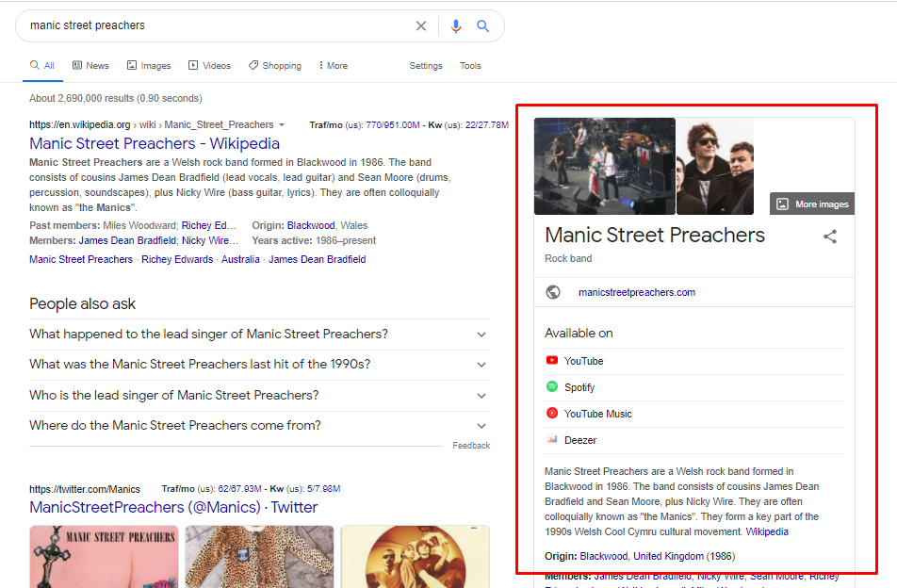Open the Manic Street Preachers - Wikipedia result
Image resolution: width=897 pixels, height=588 pixels.
point(155,143)
